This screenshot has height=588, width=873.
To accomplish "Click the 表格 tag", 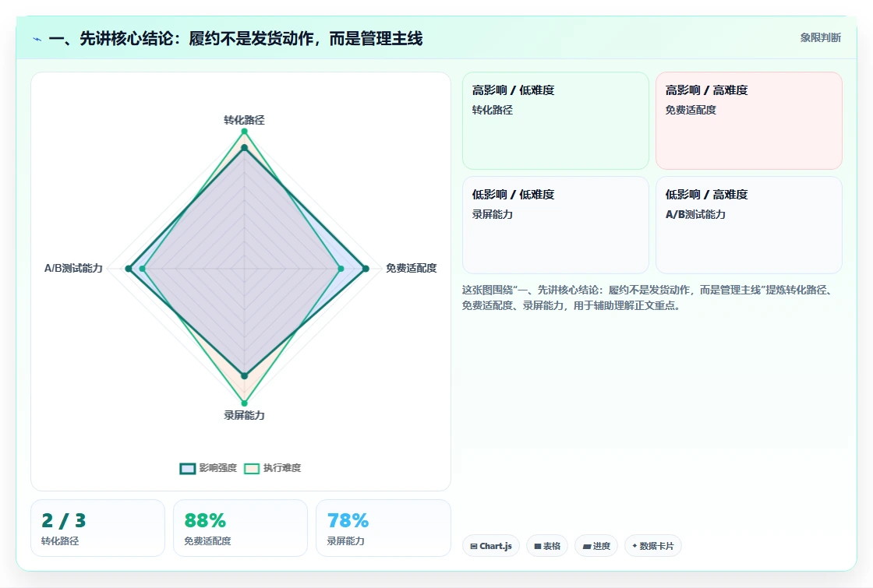I will 547,546.
